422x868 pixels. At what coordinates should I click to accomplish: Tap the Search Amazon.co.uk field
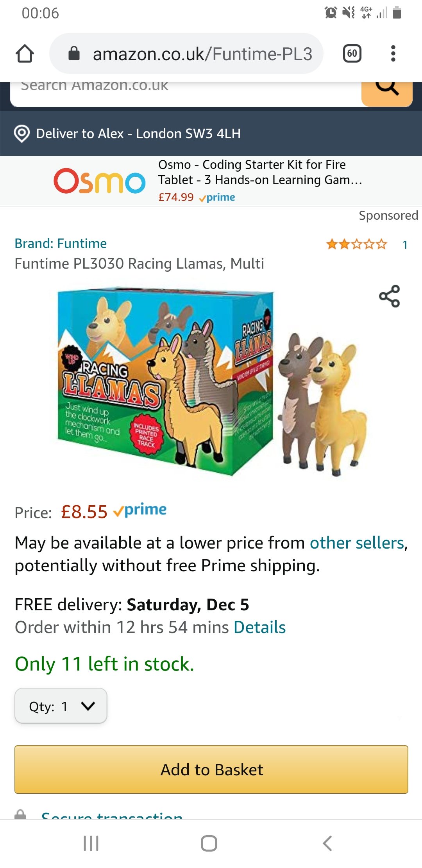point(186,93)
